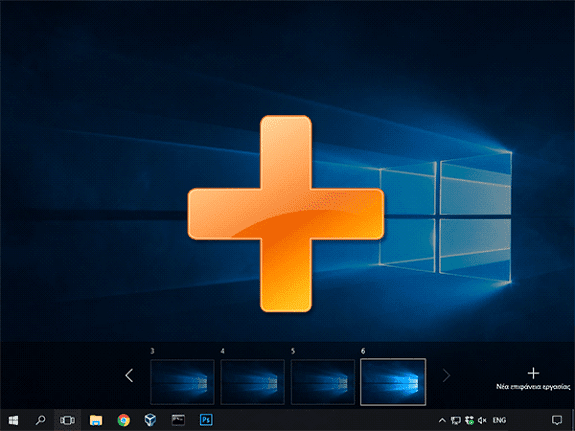Switch the ENG input language
This screenshot has width=575, height=431.
tap(499, 420)
